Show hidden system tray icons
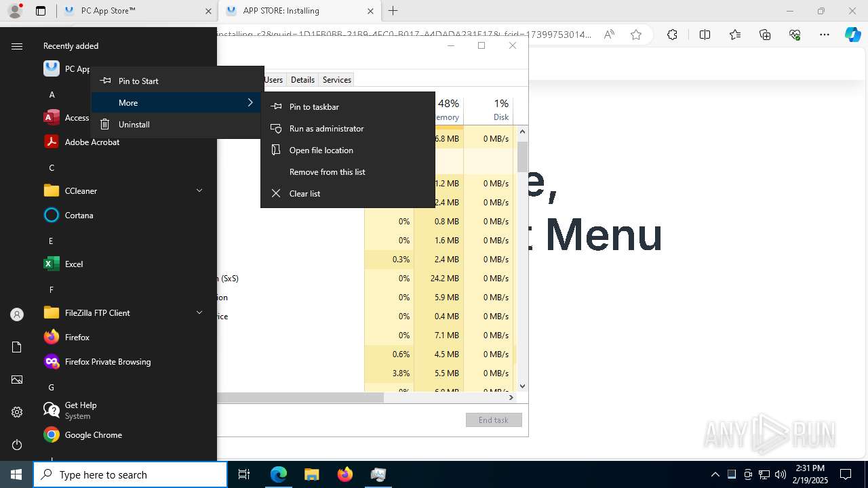868x488 pixels. tap(715, 474)
